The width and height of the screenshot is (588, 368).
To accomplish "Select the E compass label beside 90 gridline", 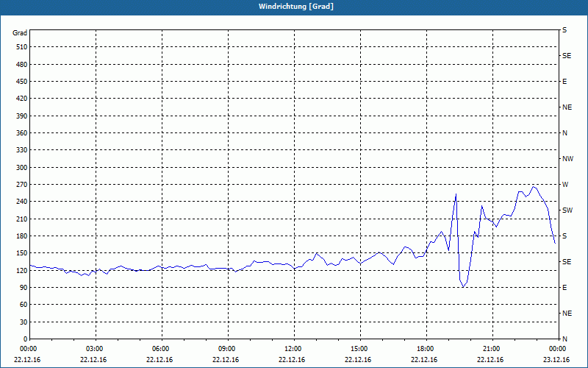I will coord(564,288).
